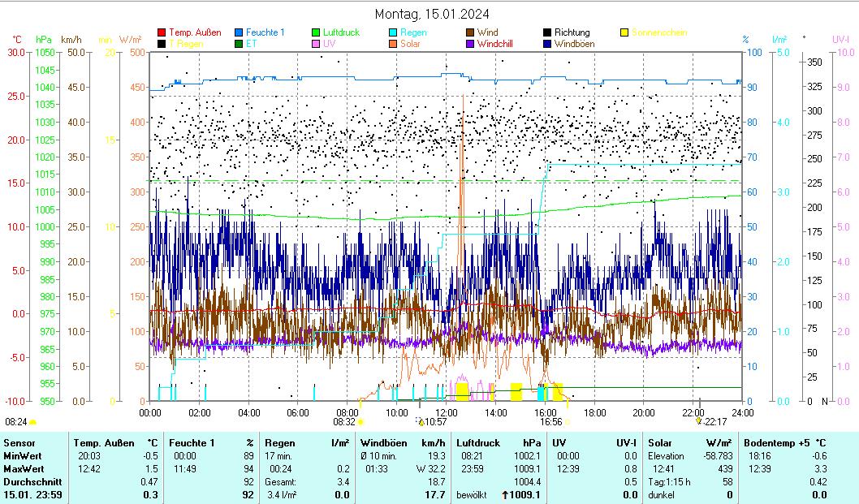
Task: Click the Sensor column header
Action: click(x=19, y=442)
